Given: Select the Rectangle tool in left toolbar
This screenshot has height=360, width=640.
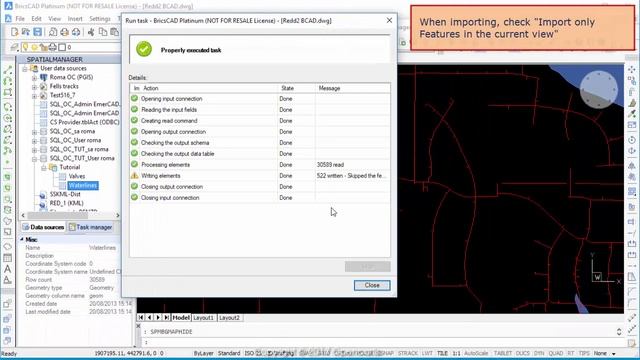Looking at the screenshot, I should [x=7, y=93].
